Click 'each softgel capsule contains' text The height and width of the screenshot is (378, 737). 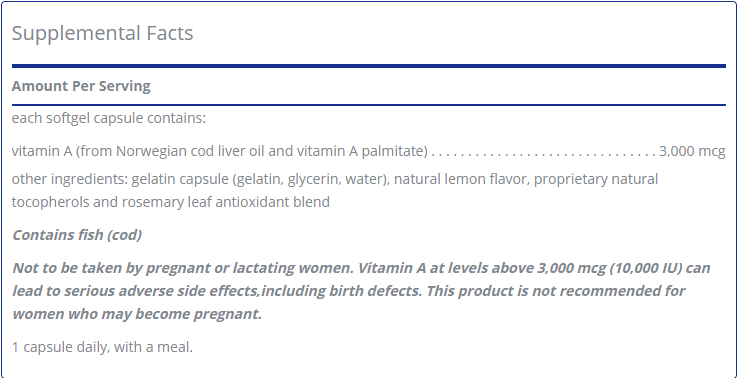pos(109,118)
